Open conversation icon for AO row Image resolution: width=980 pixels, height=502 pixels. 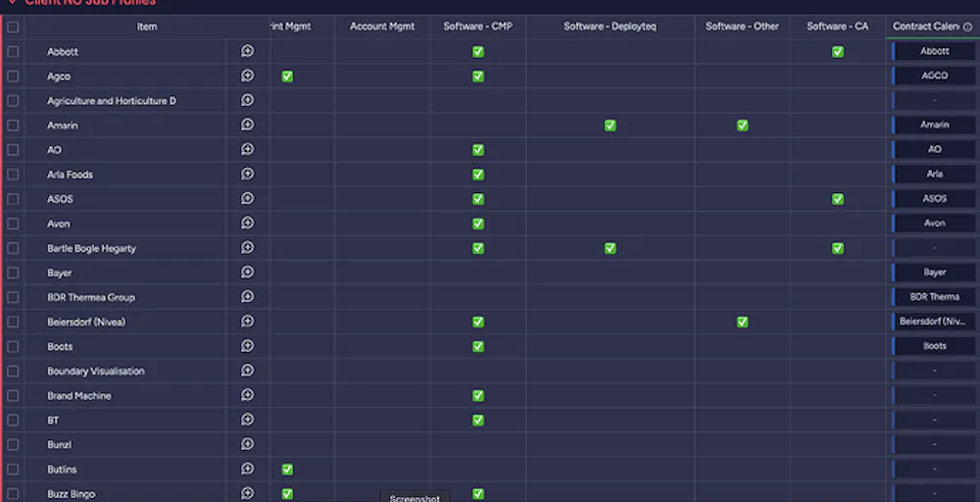pyautogui.click(x=248, y=149)
